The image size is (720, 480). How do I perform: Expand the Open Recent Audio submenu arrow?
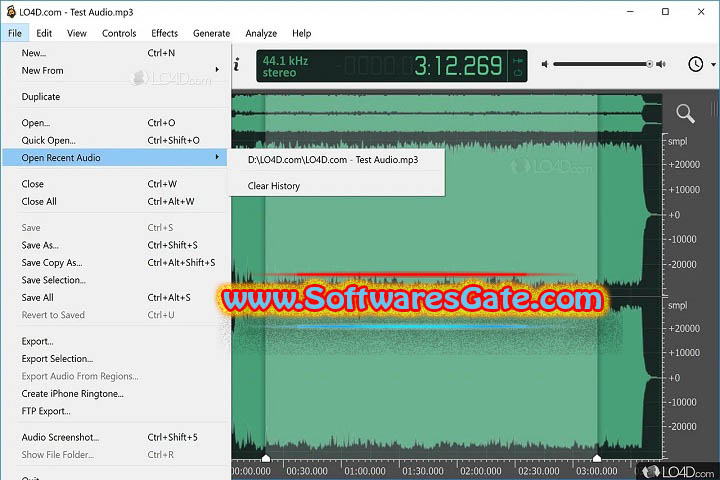(217, 157)
